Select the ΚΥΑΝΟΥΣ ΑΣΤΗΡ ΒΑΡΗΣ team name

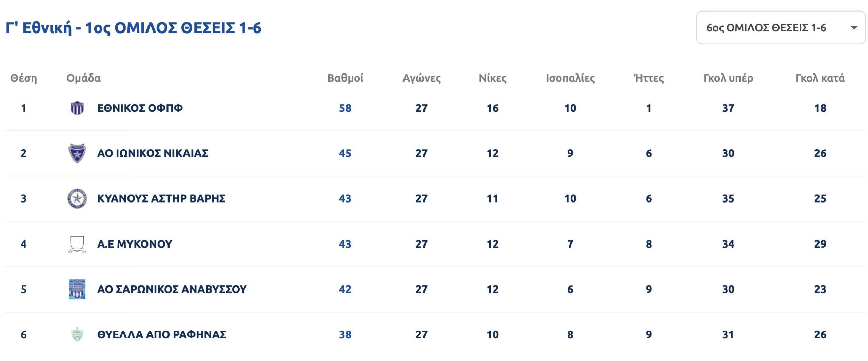161,198
